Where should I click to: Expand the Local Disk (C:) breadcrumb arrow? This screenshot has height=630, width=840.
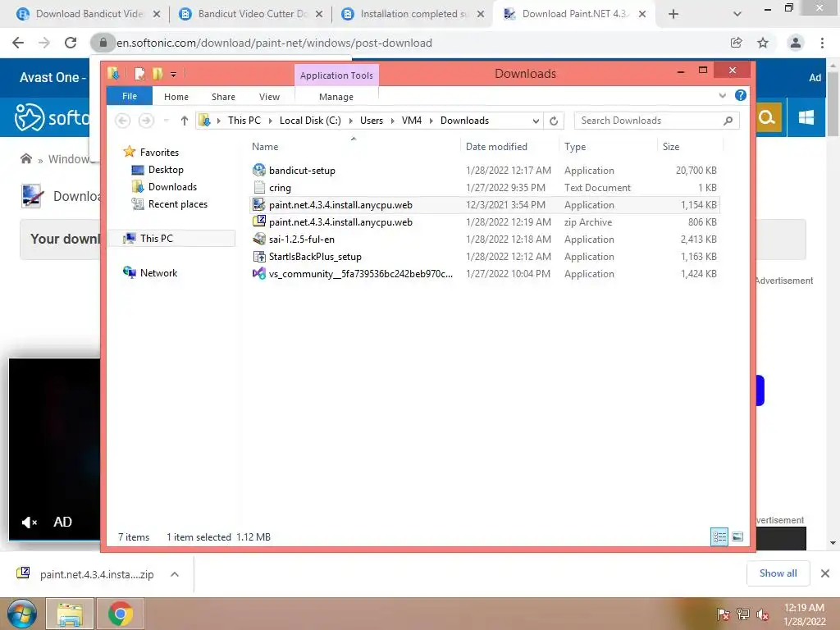[x=351, y=121]
